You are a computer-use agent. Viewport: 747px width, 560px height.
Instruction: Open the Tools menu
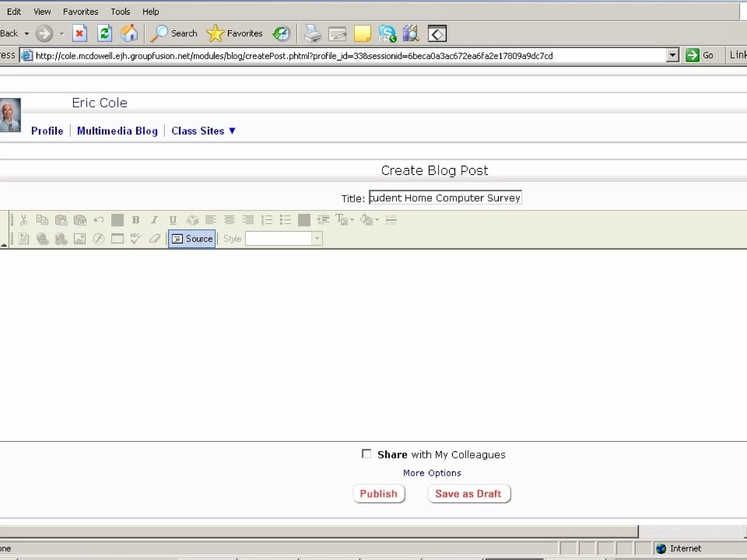pyautogui.click(x=120, y=12)
